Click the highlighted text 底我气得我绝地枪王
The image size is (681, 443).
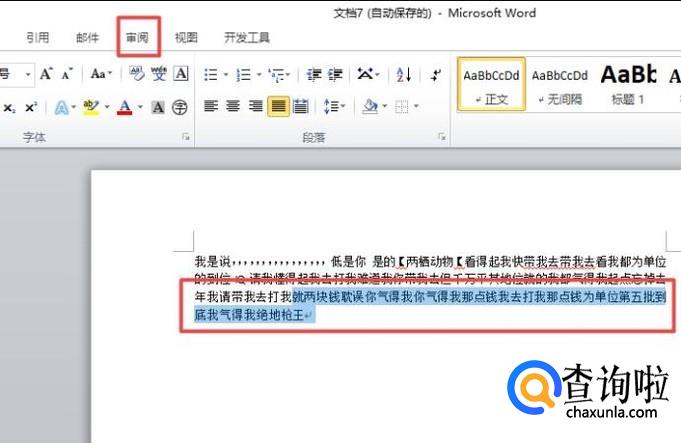[x=249, y=314]
